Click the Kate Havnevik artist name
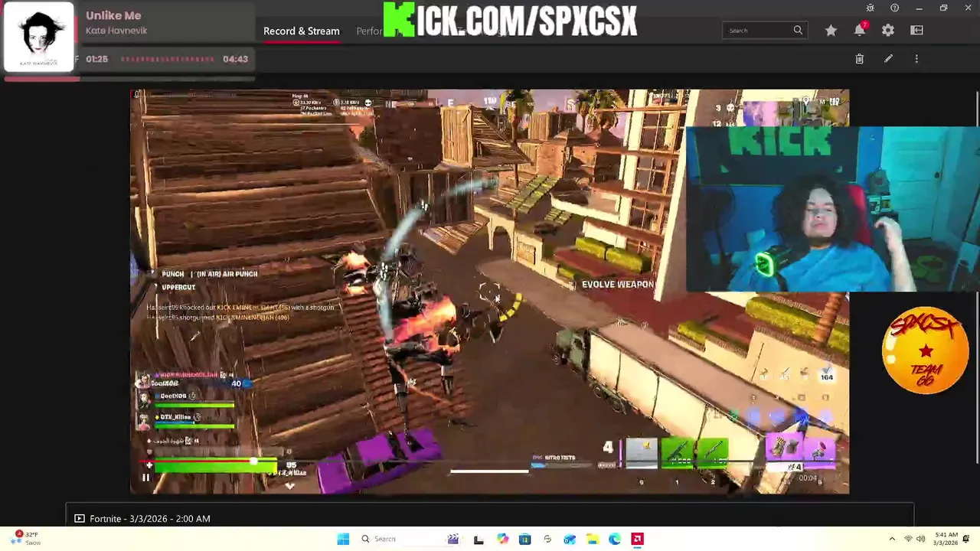The width and height of the screenshot is (980, 551). (116, 31)
